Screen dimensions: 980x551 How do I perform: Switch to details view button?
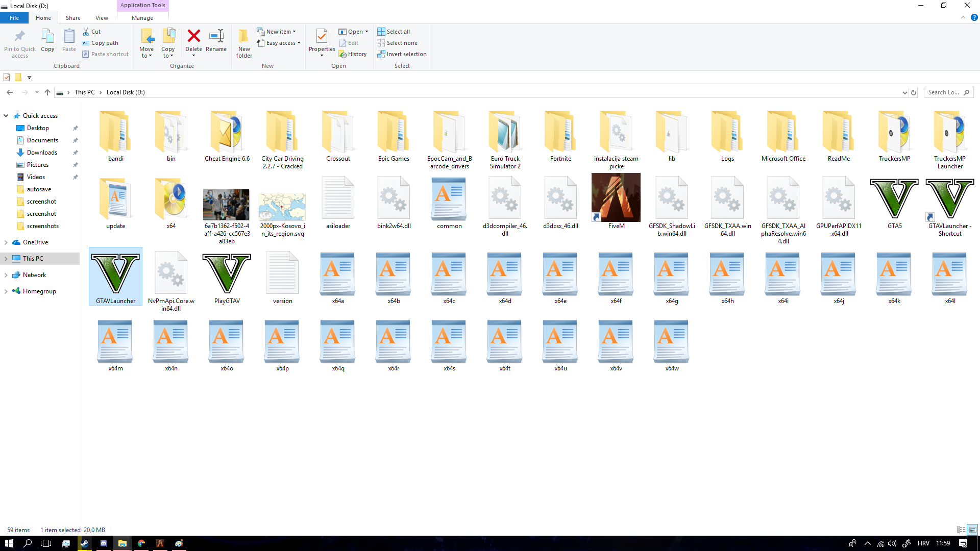(961, 530)
